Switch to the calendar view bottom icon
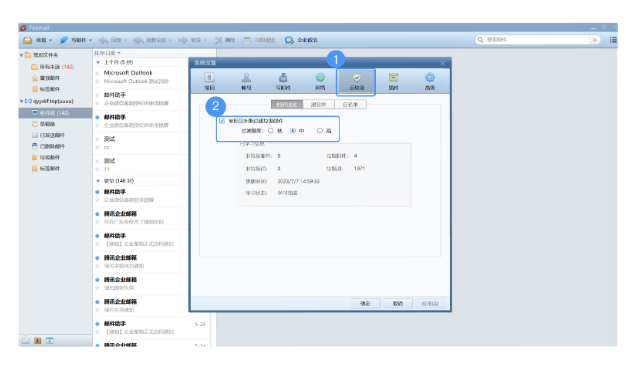Image resolution: width=626 pixels, height=372 pixels. (x=50, y=341)
